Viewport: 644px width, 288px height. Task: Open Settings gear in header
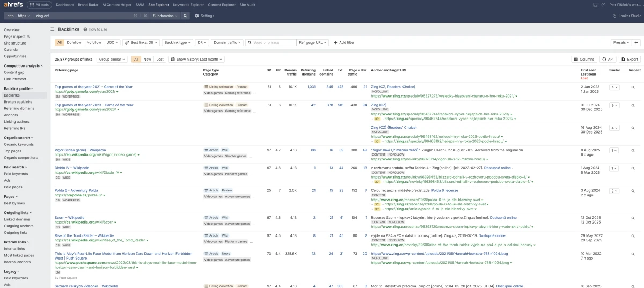[204, 16]
